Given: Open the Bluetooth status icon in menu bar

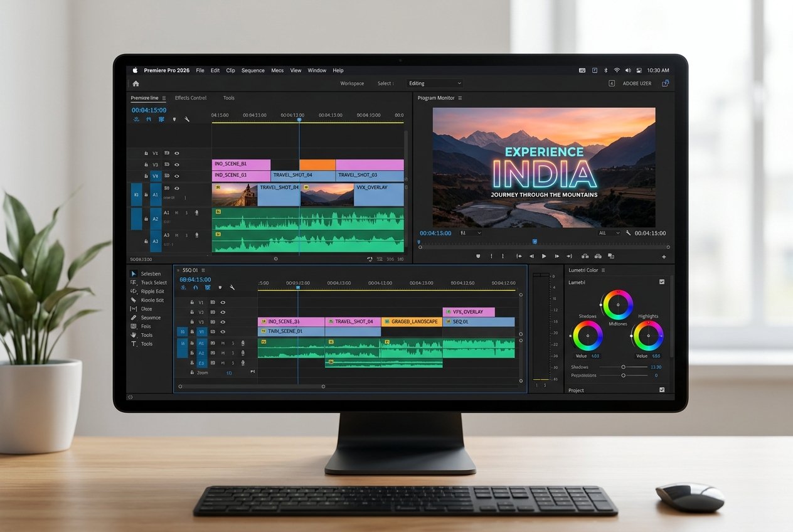Looking at the screenshot, I should [x=605, y=70].
